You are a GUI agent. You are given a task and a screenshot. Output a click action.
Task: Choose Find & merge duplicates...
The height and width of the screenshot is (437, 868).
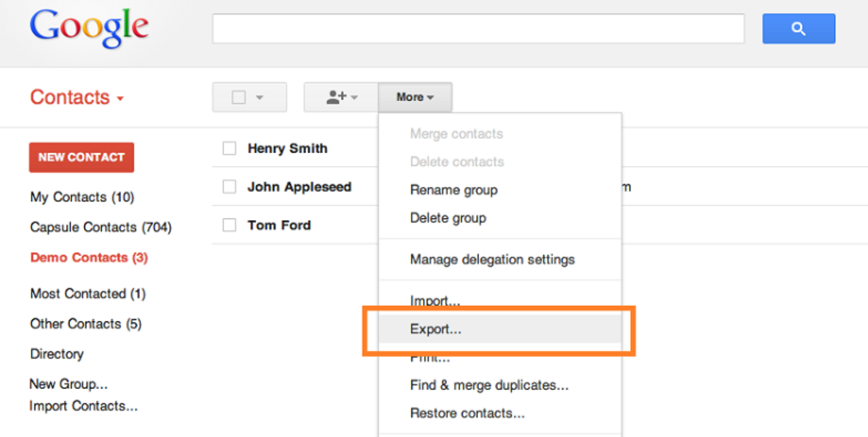(x=490, y=385)
